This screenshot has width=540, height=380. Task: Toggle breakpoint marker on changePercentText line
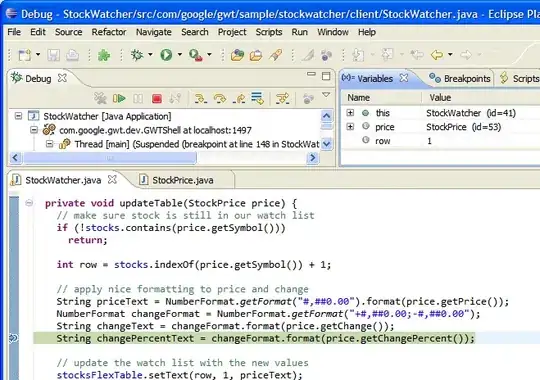coord(13,338)
